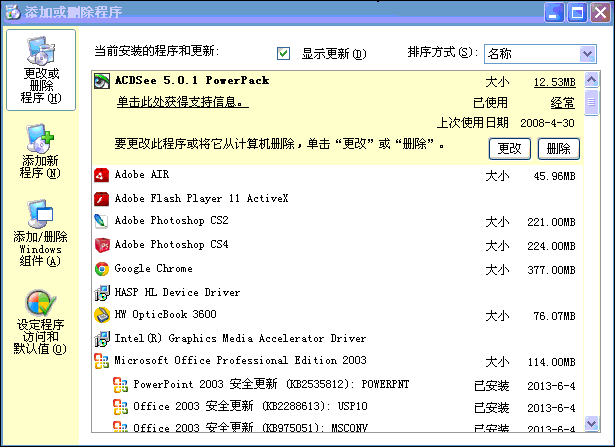
Task: Select Adobe Photoshop CS4 entry
Action: coord(338,245)
